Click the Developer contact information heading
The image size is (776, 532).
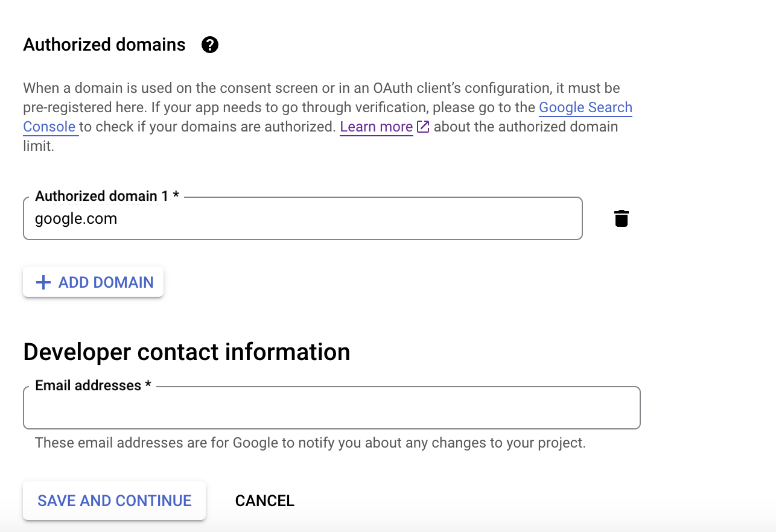(186, 352)
